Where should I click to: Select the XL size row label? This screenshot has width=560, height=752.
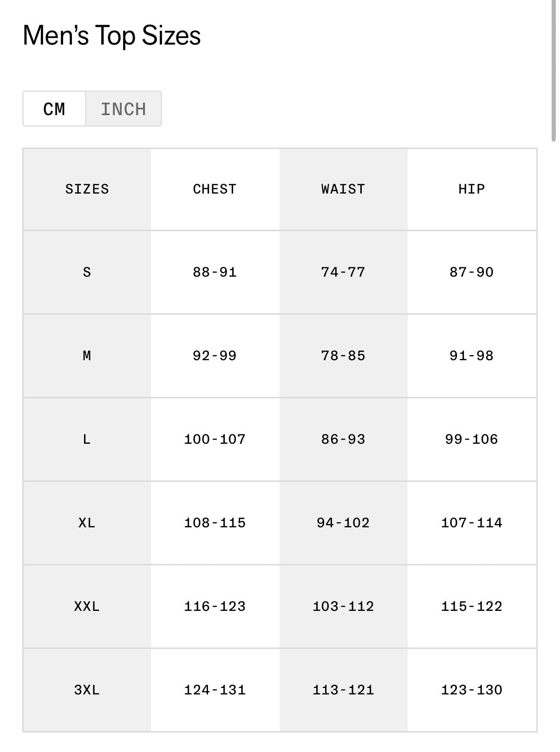[x=87, y=523]
